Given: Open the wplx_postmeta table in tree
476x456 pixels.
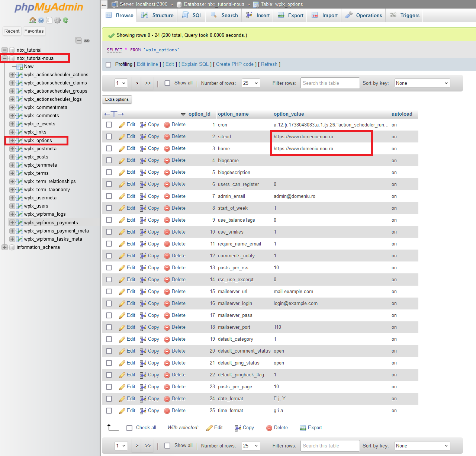Looking at the screenshot, I should 40,149.
